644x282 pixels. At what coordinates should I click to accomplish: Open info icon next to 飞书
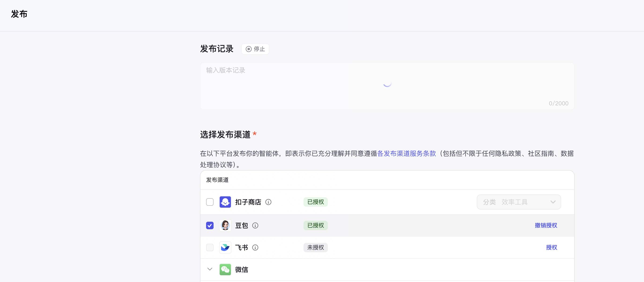pos(255,248)
